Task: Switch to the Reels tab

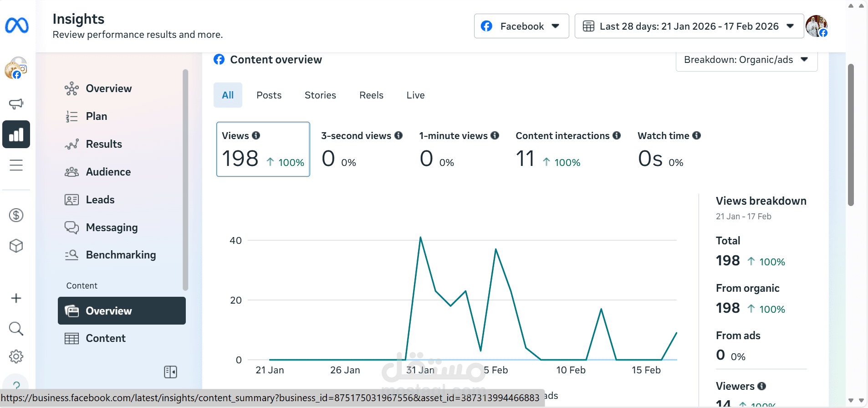Action: click(371, 95)
